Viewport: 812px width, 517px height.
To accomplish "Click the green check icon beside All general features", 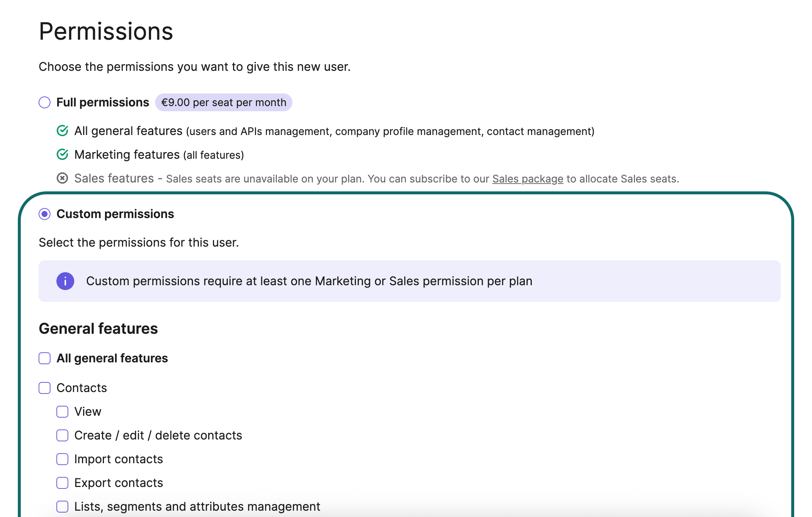I will [x=63, y=131].
